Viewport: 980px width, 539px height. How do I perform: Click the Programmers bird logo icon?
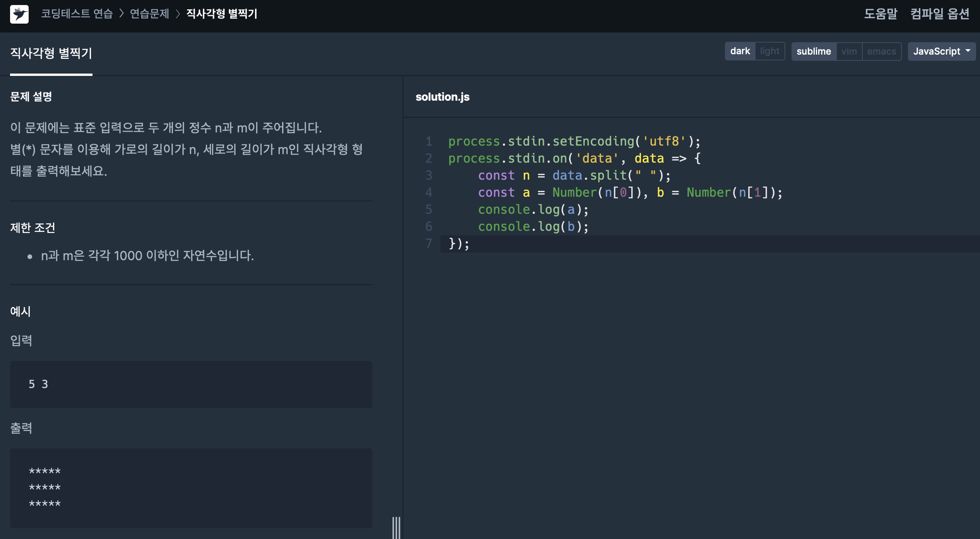pos(19,14)
